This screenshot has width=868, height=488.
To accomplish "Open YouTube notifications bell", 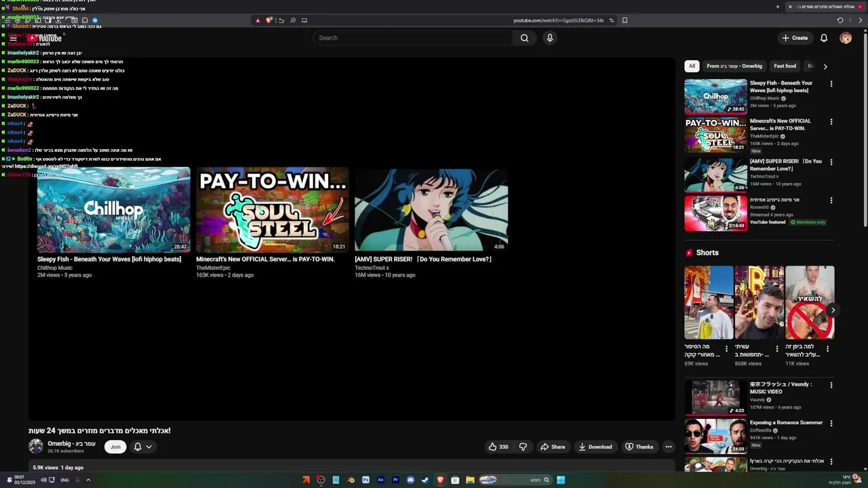I will tap(824, 38).
